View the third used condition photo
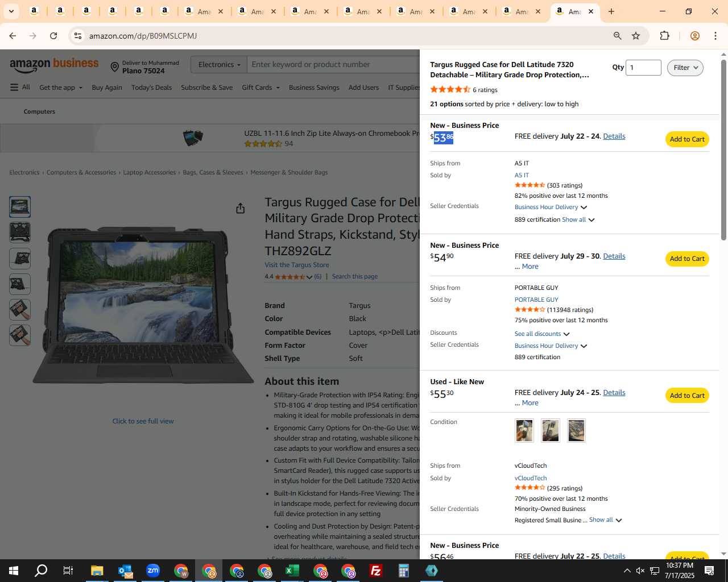This screenshot has width=728, height=582. click(576, 430)
